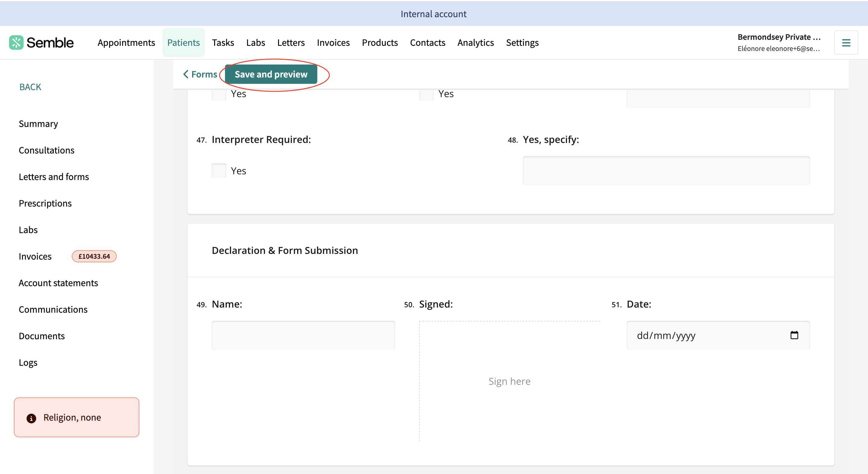This screenshot has width=868, height=474.
Task: Select the Patients tab
Action: tap(183, 43)
